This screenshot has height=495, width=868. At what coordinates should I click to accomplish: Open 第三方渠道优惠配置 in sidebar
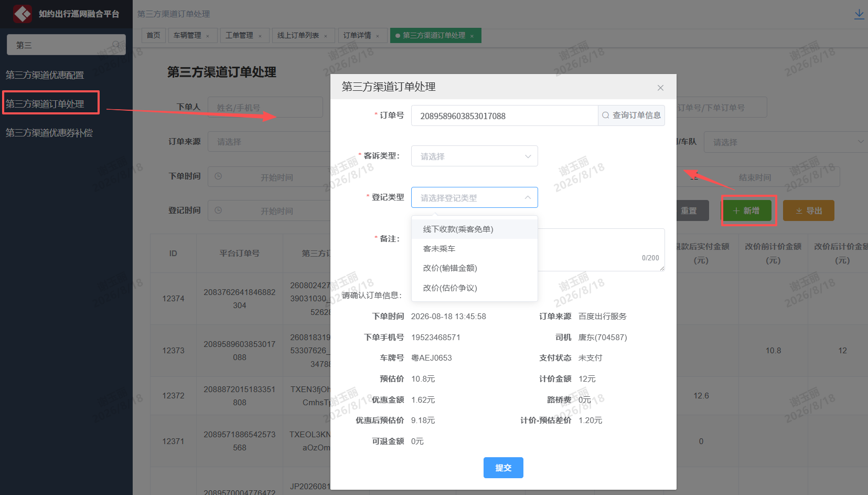click(x=45, y=75)
